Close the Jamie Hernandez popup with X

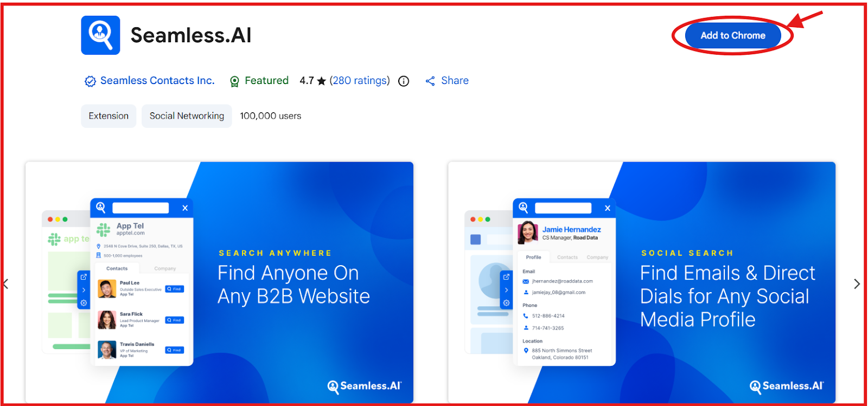608,208
